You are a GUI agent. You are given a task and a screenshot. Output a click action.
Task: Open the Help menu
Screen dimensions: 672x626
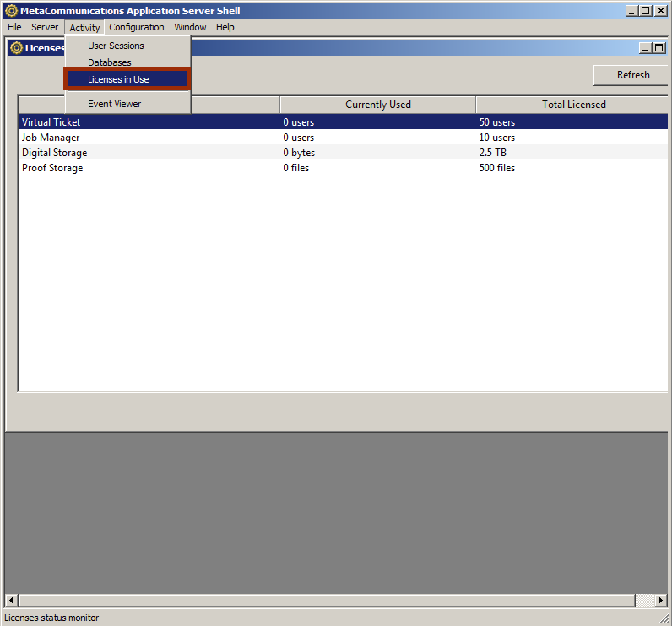(x=225, y=27)
